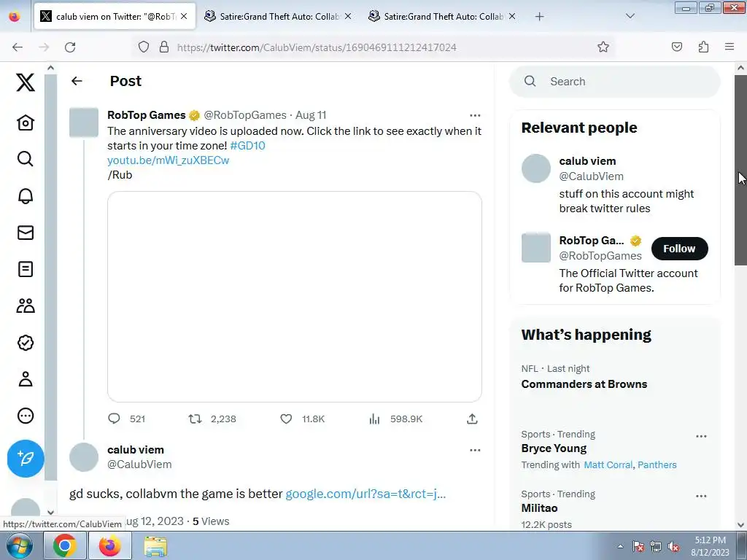Show site security lock information

coord(164,47)
